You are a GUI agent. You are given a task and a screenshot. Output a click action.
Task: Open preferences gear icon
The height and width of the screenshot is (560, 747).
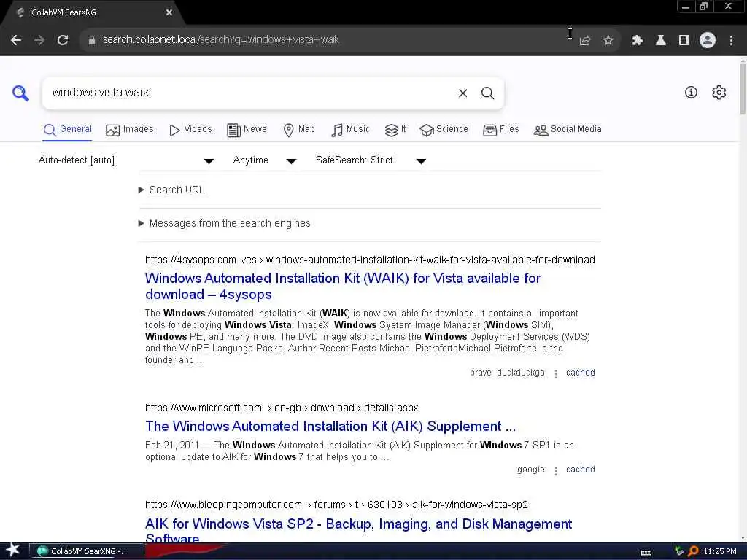[719, 93]
